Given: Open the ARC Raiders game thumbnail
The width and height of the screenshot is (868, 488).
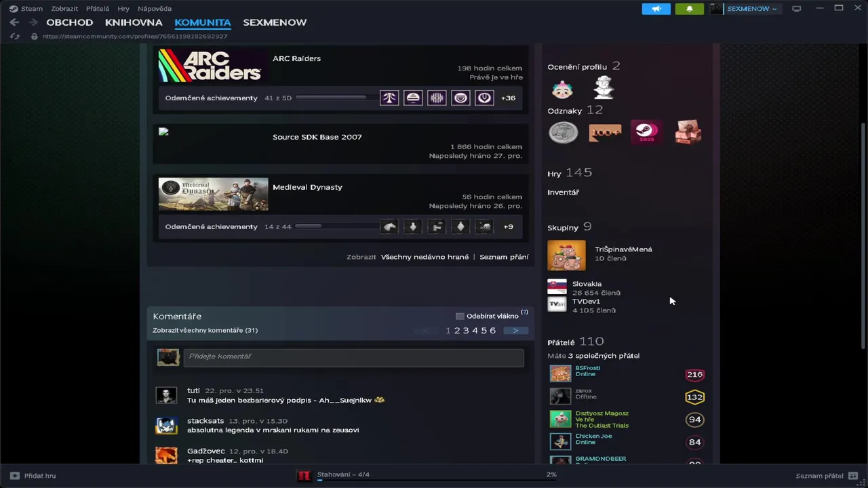Looking at the screenshot, I should [213, 65].
